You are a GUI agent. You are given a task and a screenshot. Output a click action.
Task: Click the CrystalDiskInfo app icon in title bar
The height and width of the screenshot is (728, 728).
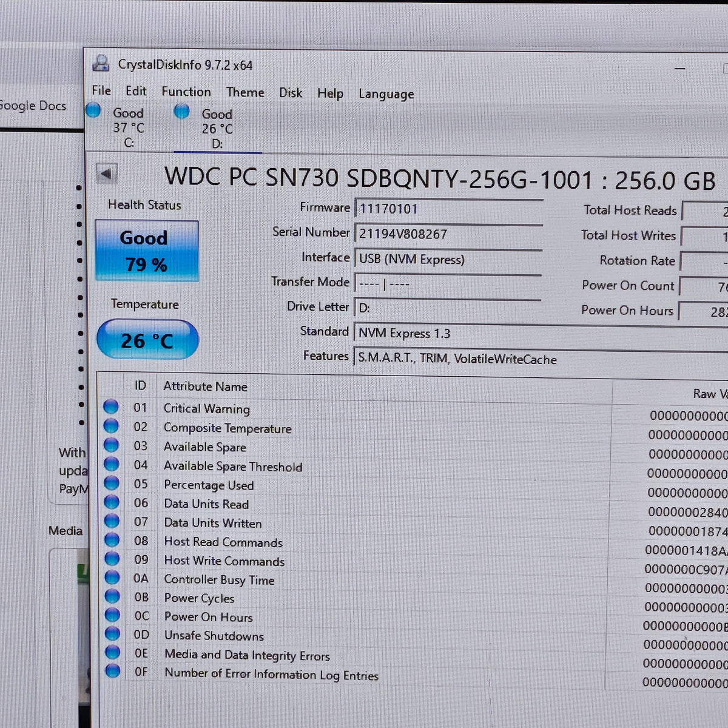pyautogui.click(x=101, y=63)
